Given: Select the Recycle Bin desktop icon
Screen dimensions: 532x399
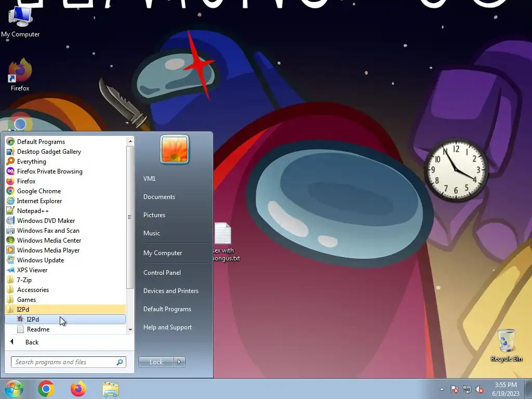Looking at the screenshot, I should 506,345.
